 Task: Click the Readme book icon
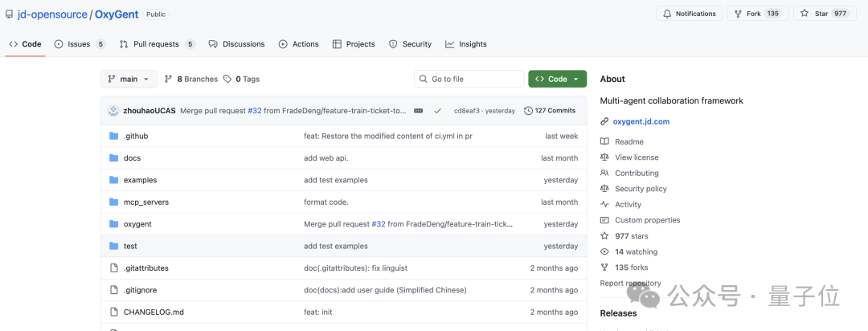(604, 141)
